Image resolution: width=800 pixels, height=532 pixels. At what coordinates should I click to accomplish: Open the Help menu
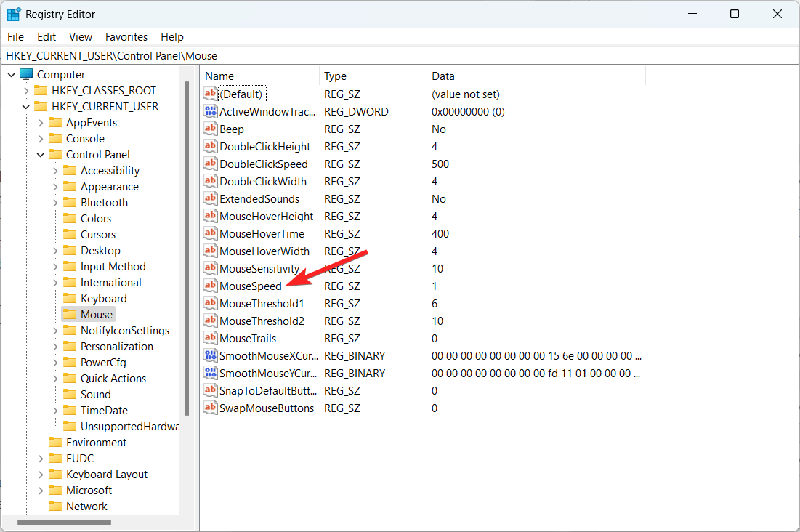pyautogui.click(x=172, y=37)
